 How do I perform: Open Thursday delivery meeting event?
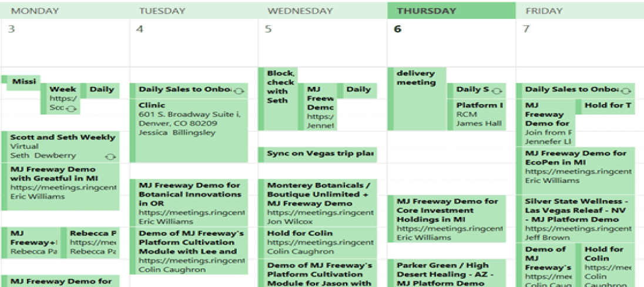click(417, 99)
